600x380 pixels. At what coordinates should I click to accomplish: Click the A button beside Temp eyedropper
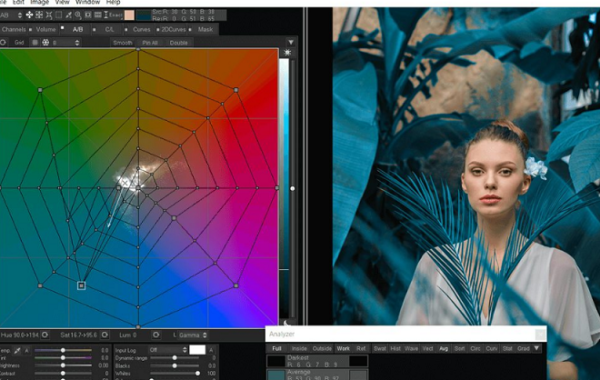[27, 350]
